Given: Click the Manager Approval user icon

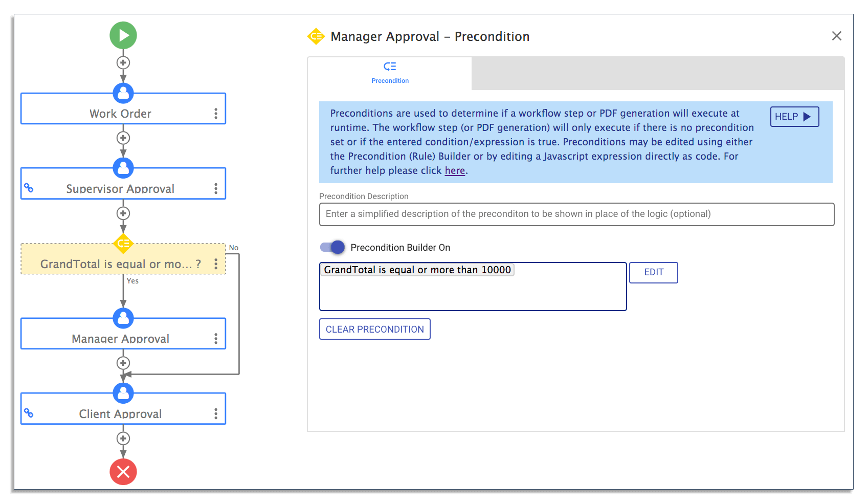Looking at the screenshot, I should point(123,318).
